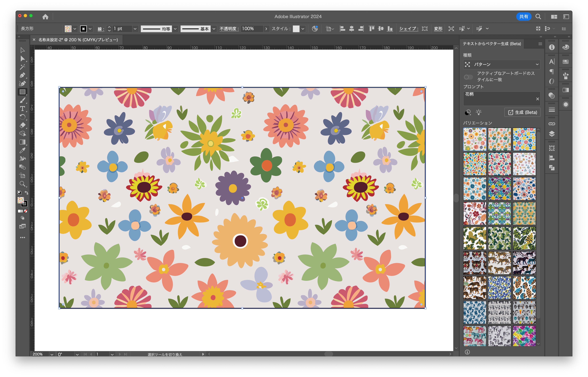The image size is (588, 377).
Task: Select the Zoom tool in toolbar
Action: [x=22, y=184]
